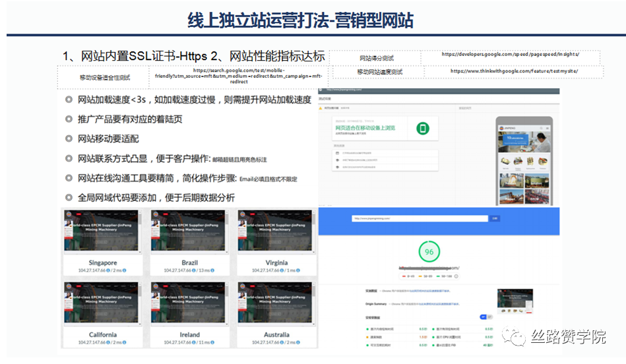Viewport: 626px width, 364px height.
Task: Toggle the blue switch in the lab data section
Action: pos(484,317)
